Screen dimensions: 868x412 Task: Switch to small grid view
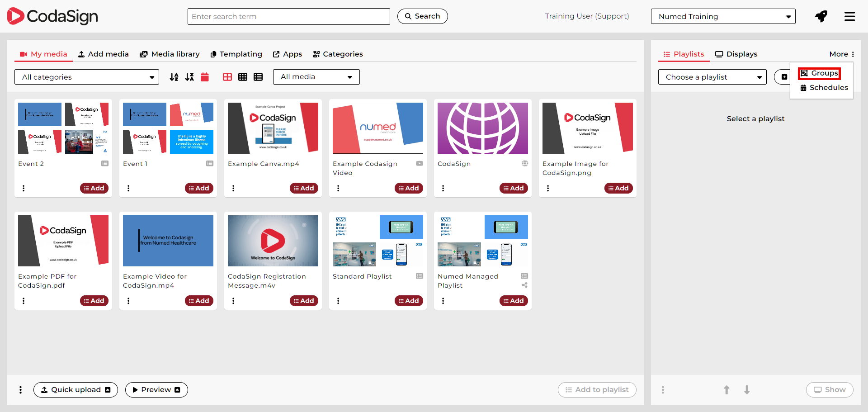point(243,77)
